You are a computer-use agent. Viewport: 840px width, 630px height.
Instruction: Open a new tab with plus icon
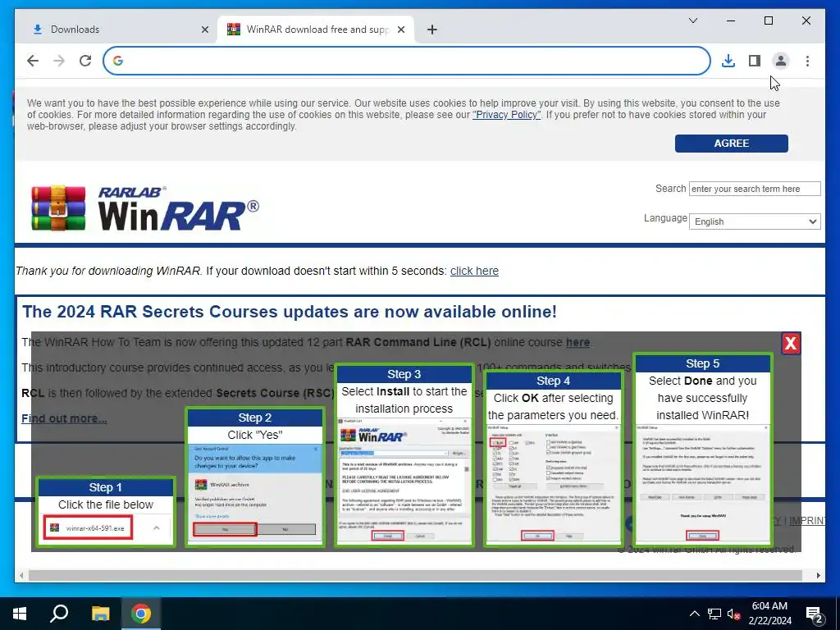point(431,30)
